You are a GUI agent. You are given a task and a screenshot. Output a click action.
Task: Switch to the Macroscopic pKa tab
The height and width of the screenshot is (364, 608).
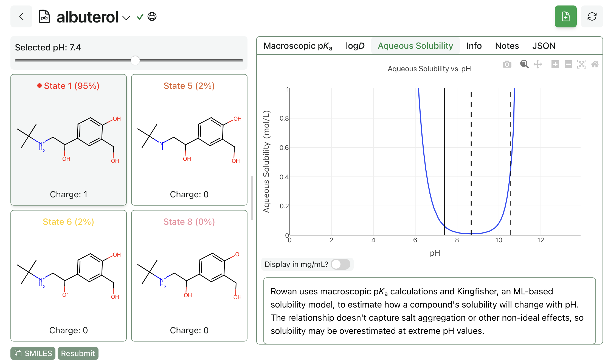[x=298, y=46]
